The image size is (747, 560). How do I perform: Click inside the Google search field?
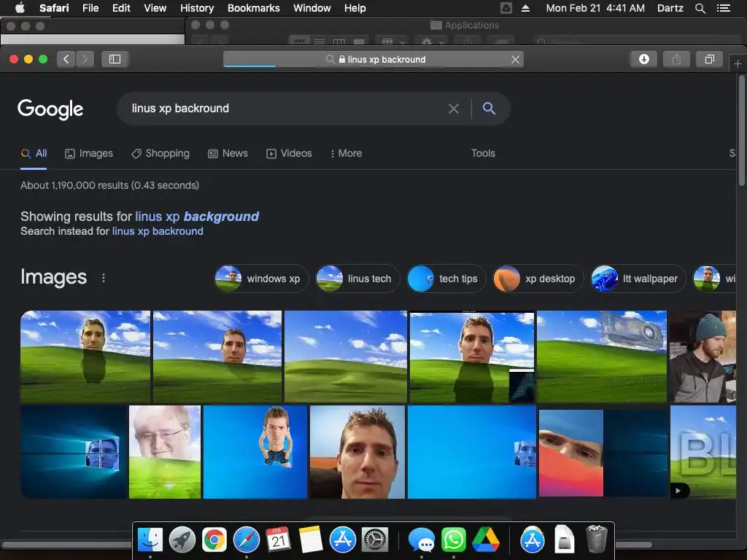[286, 109]
